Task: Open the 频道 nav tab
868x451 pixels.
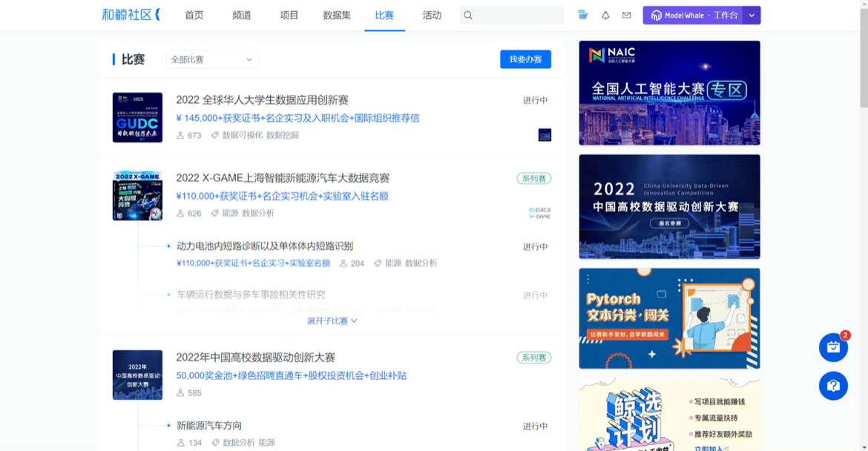Action: pos(241,16)
